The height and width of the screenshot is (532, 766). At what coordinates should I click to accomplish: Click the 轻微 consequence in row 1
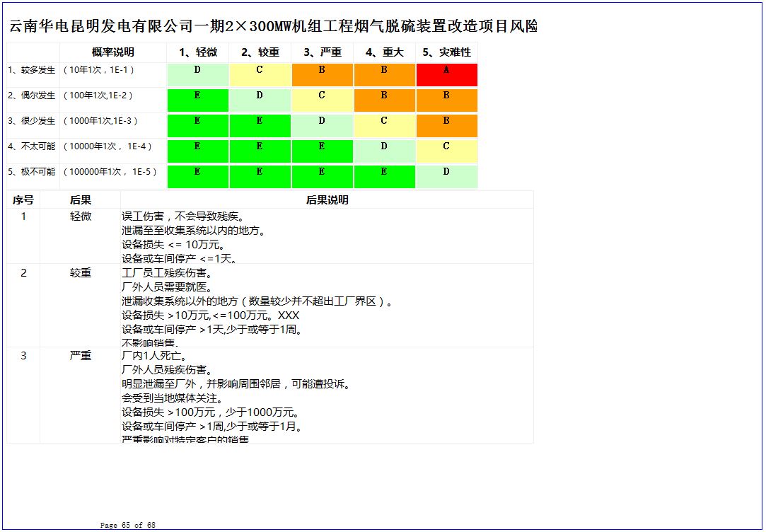(81, 216)
